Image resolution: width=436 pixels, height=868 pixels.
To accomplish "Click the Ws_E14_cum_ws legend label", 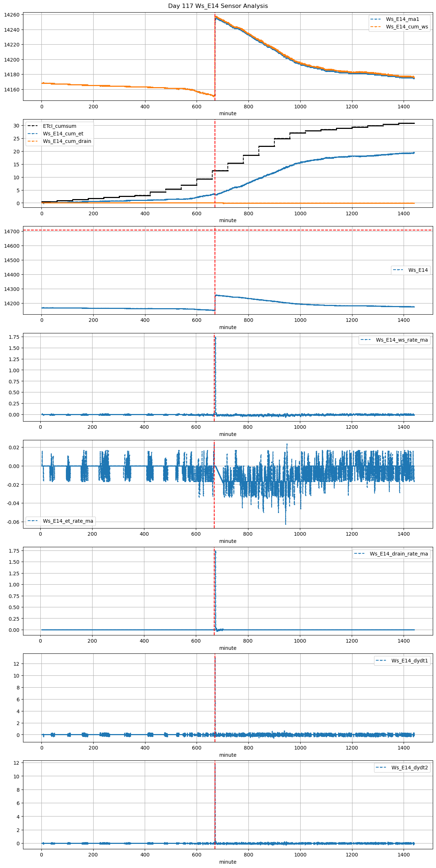I will pyautogui.click(x=407, y=27).
